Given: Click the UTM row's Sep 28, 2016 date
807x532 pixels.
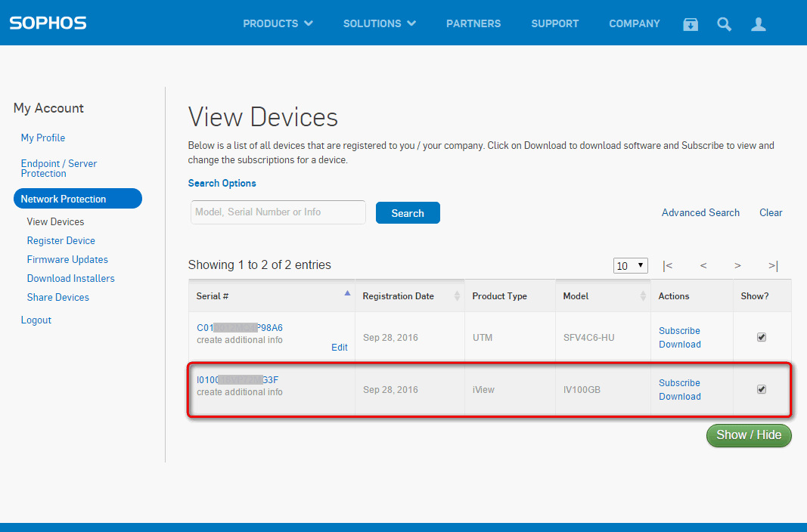Looking at the screenshot, I should [390, 338].
